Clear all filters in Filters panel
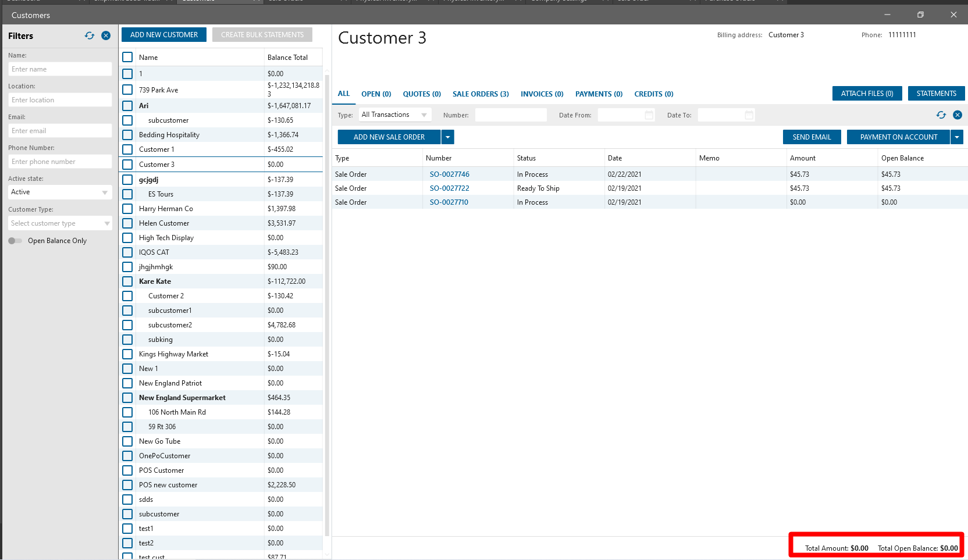 106,35
